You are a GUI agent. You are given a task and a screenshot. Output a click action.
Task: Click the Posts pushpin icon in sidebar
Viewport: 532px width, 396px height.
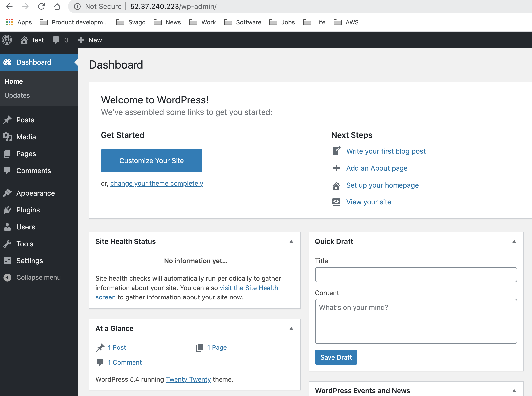(x=8, y=120)
